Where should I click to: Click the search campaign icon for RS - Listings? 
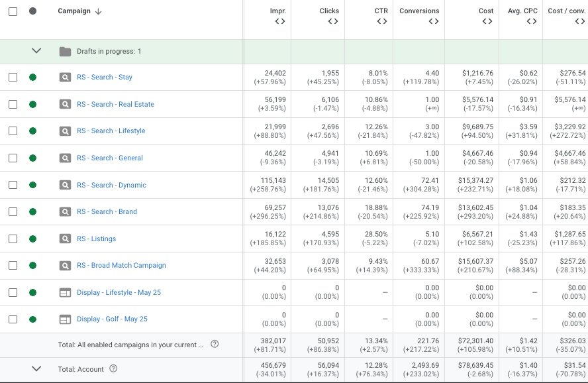click(66, 239)
